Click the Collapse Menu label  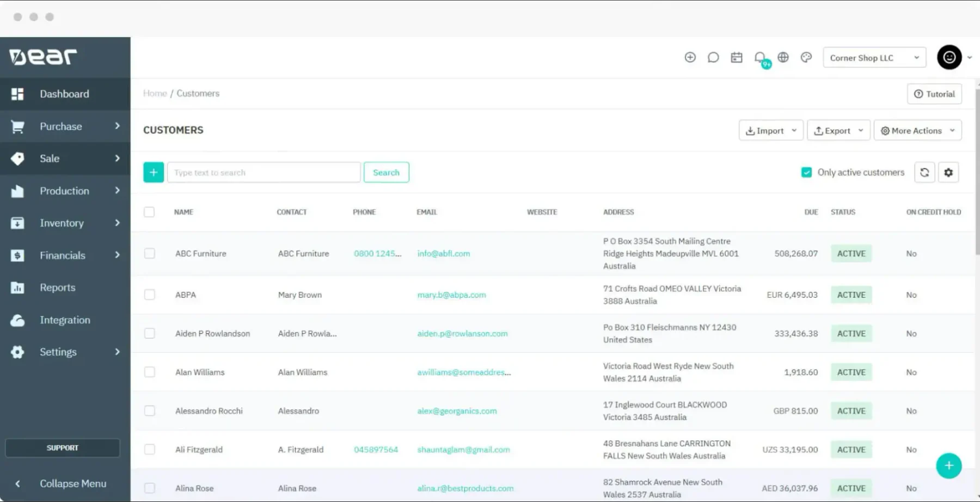(x=73, y=483)
